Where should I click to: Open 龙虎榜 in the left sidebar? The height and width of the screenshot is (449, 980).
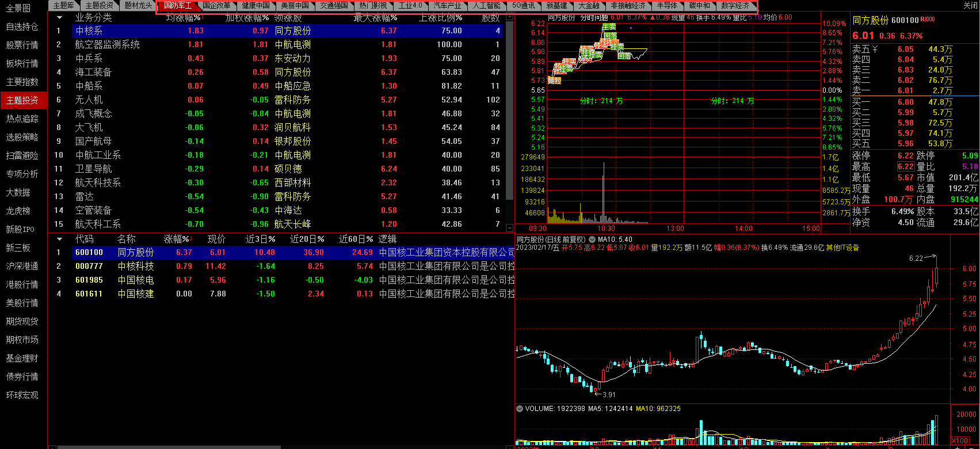coord(18,211)
